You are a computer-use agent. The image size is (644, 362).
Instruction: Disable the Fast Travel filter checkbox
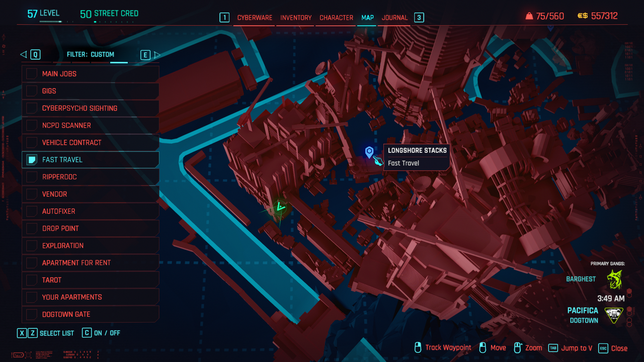32,160
